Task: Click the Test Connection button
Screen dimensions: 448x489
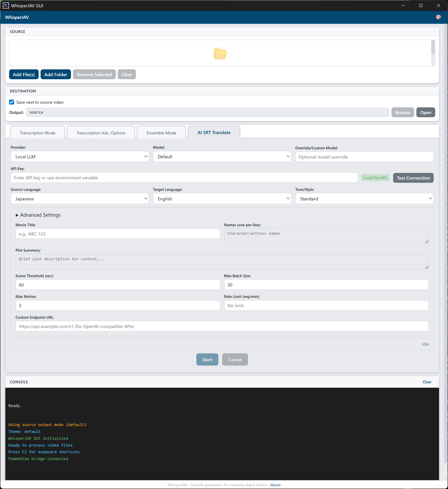Action: coord(413,178)
